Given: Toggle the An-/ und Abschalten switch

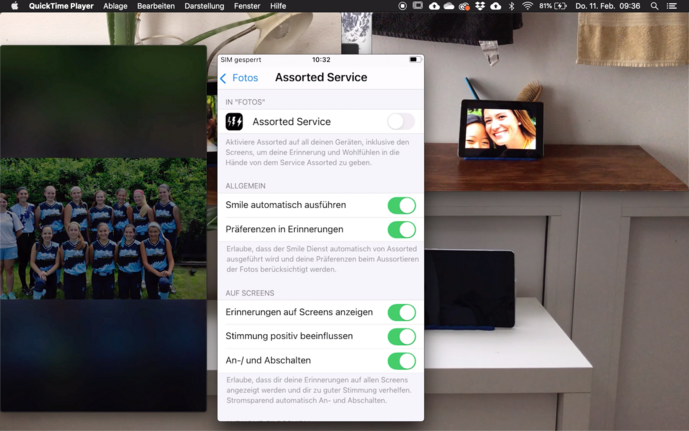Looking at the screenshot, I should coord(401,361).
